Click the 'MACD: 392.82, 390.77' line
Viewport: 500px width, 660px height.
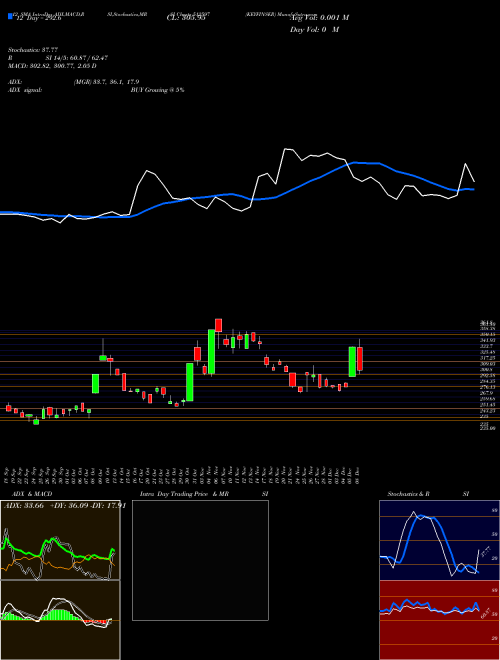coord(52,66)
